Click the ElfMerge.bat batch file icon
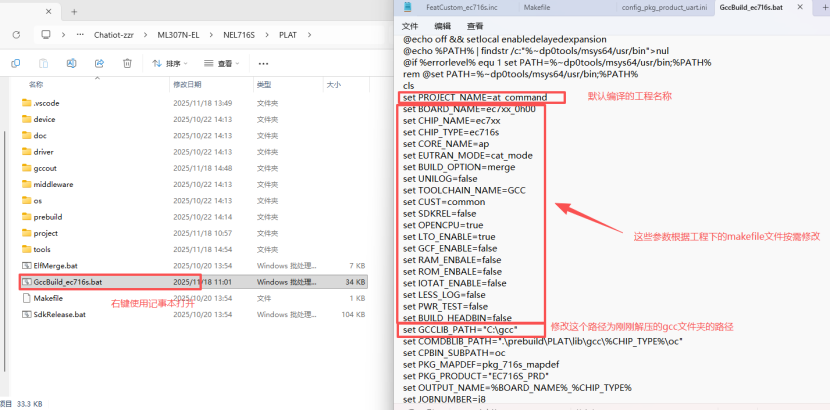The height and width of the screenshot is (411, 830). click(27, 265)
